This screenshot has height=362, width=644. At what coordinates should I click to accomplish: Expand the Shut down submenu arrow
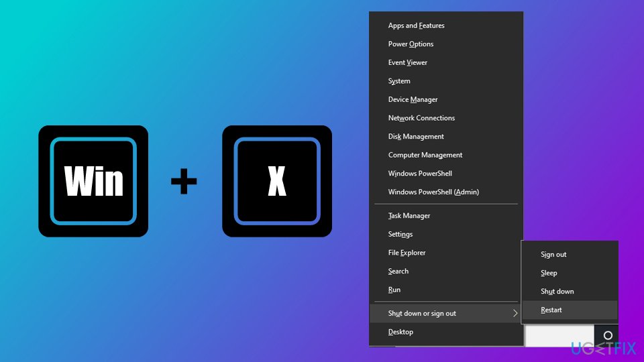(515, 313)
